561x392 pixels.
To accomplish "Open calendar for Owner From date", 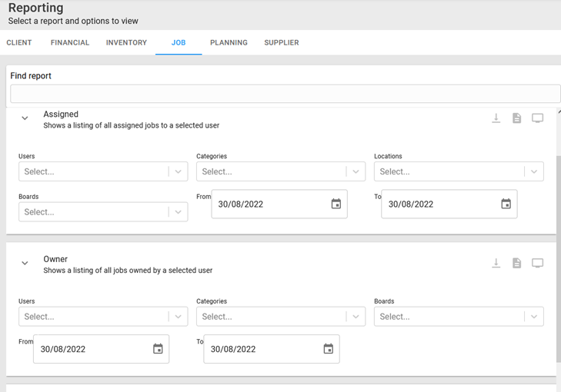I will (x=158, y=349).
